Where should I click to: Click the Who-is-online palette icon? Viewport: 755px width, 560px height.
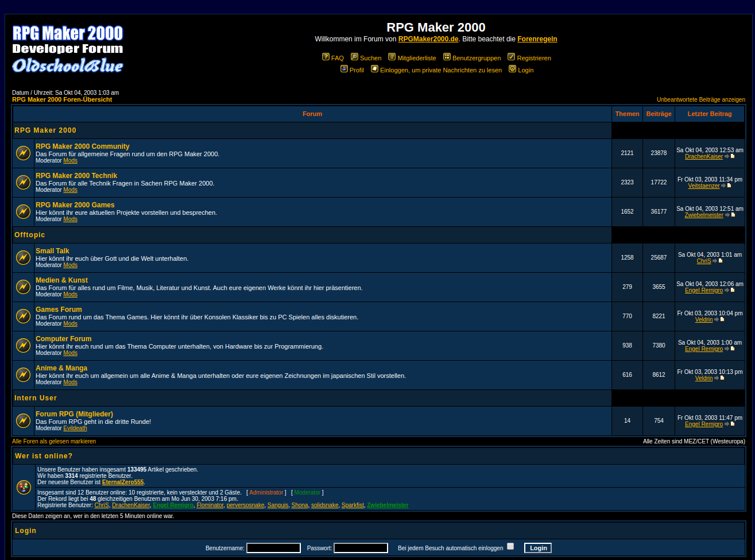point(24,487)
